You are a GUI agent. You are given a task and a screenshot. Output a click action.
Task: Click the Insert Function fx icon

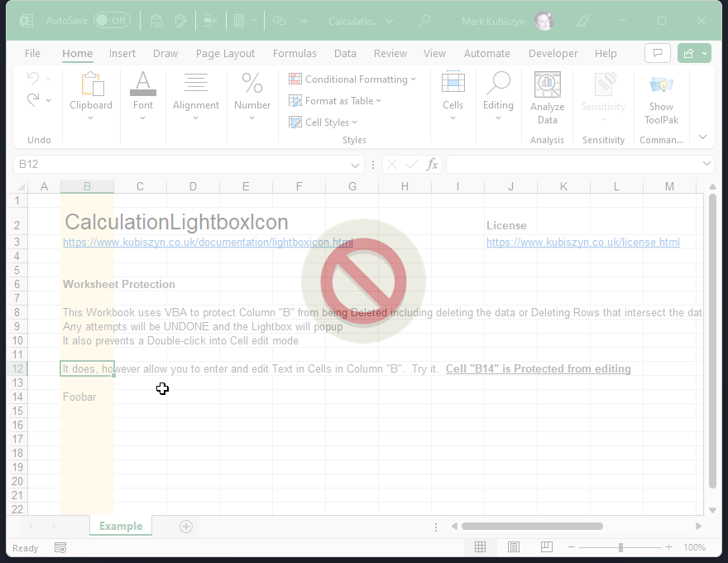tap(432, 165)
